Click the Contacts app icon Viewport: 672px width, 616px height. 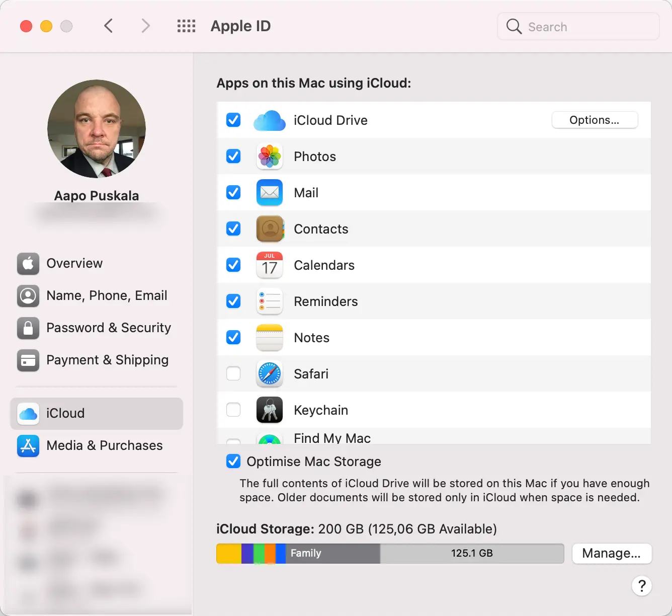[x=270, y=229]
